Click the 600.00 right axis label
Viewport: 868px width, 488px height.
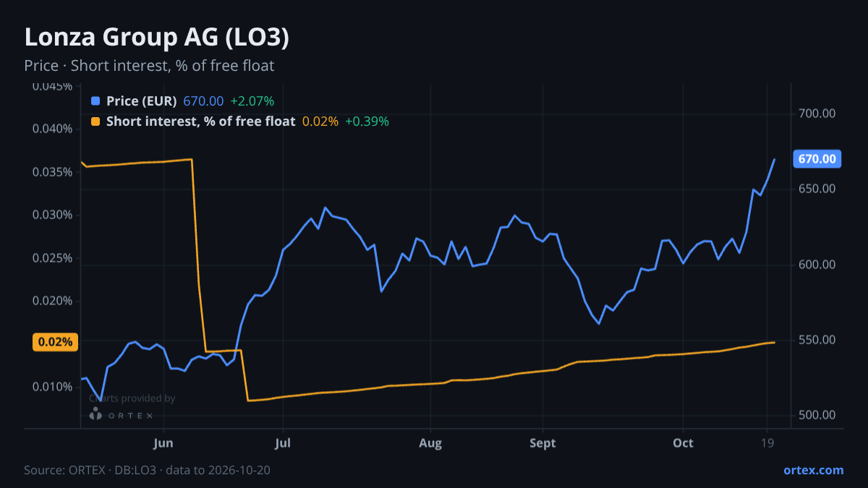(817, 265)
